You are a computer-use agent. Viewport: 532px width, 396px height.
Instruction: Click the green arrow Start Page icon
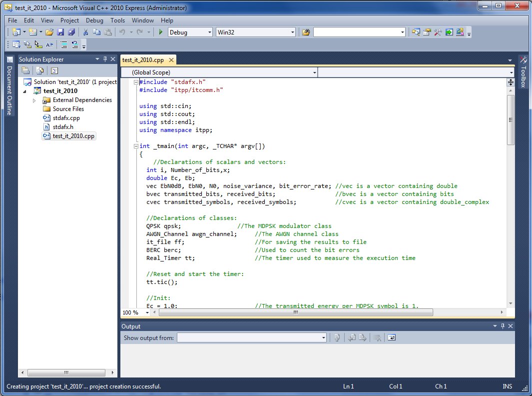tap(449, 32)
